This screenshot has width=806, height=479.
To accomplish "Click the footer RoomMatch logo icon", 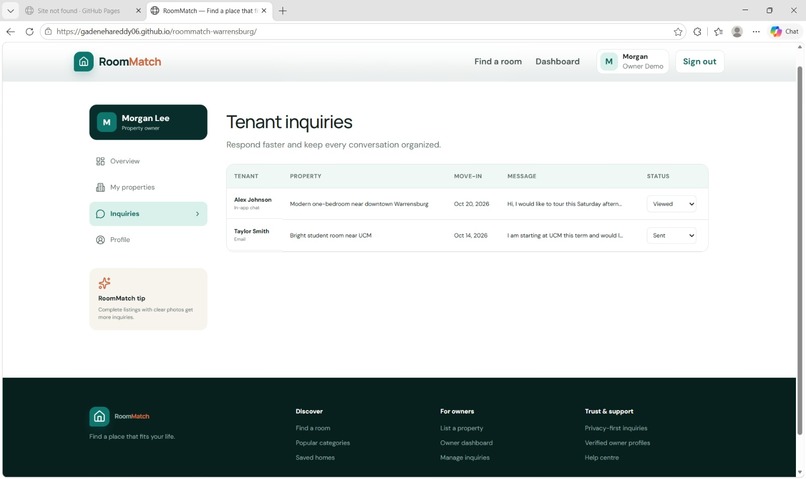I will (x=99, y=416).
